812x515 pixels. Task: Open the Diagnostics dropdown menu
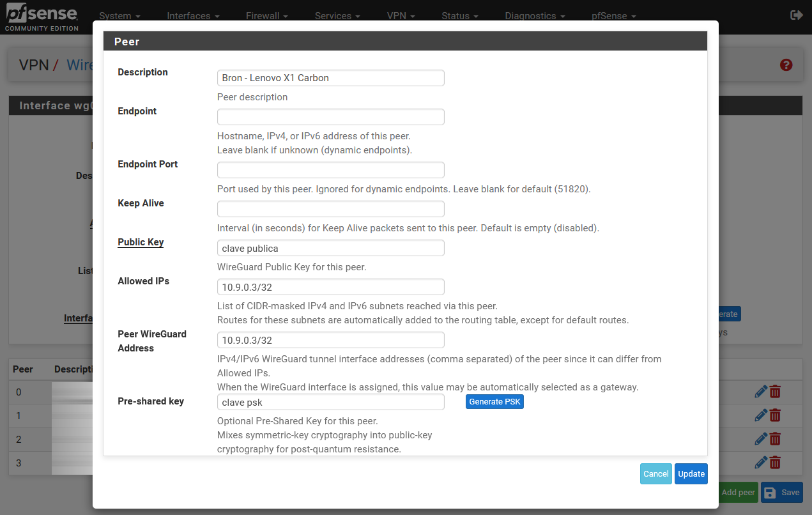coord(534,16)
